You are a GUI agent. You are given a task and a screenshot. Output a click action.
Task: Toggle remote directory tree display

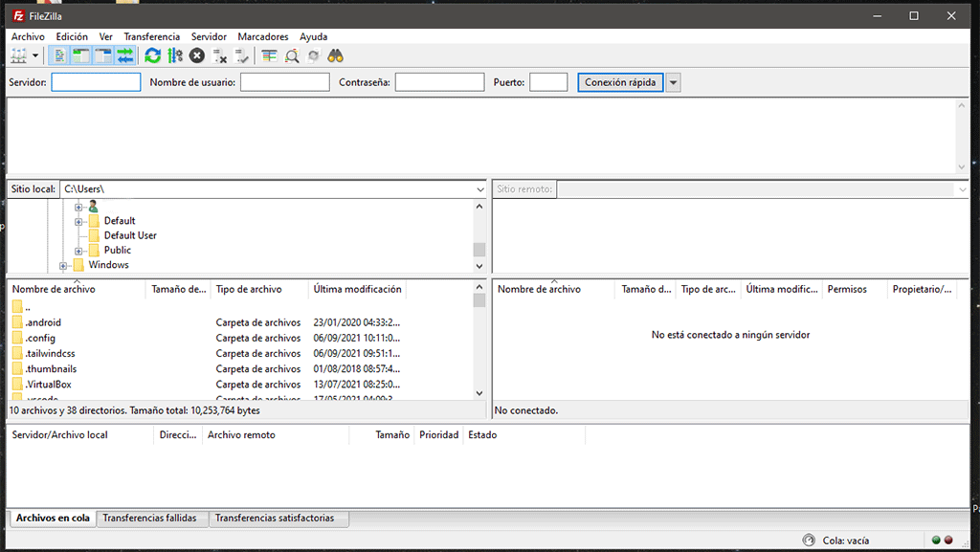[103, 56]
